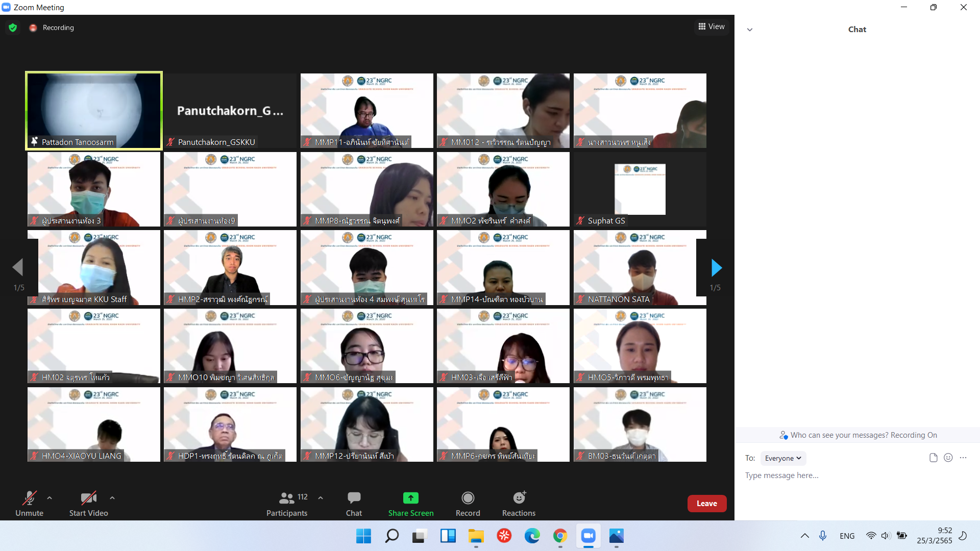The height and width of the screenshot is (551, 980).
Task: Open the View layout menu
Action: (x=712, y=27)
